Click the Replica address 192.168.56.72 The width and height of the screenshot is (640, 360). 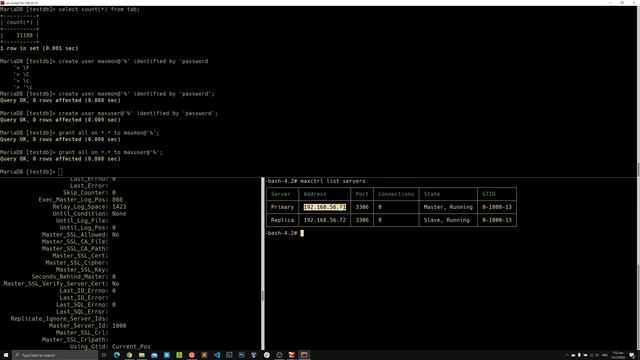[324, 220]
